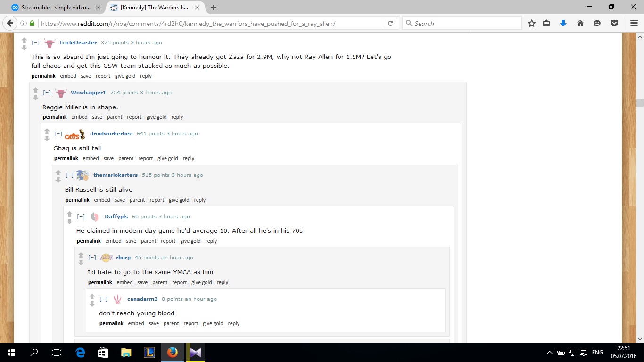
Task: Open Pocket icon in toolbar
Action: pyautogui.click(x=614, y=23)
